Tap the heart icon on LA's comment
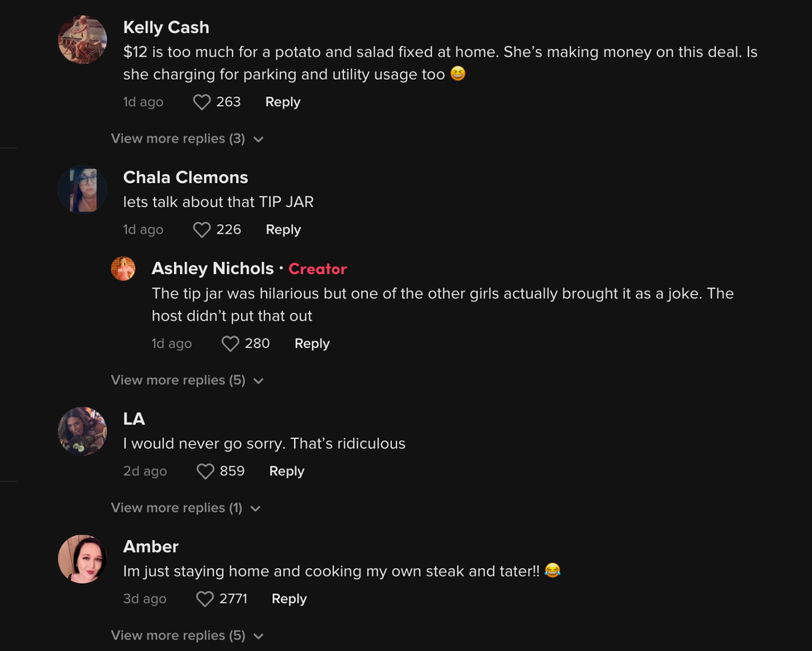 click(x=204, y=471)
